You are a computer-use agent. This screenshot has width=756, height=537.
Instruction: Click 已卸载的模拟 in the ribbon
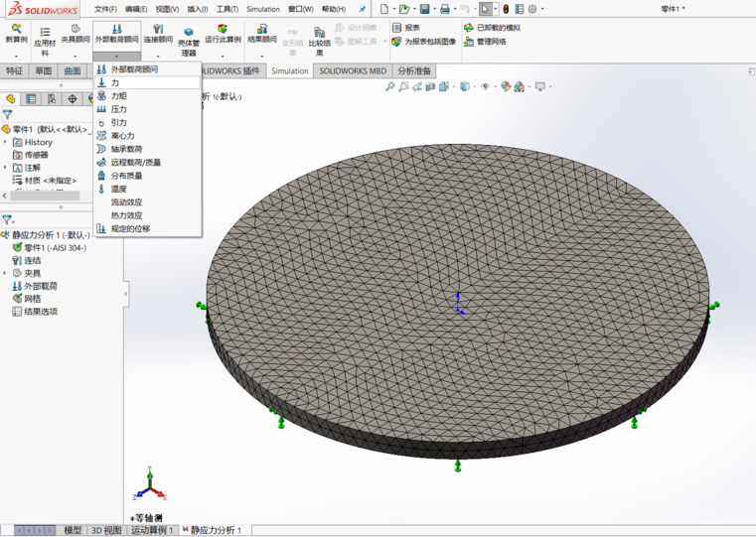coord(492,28)
